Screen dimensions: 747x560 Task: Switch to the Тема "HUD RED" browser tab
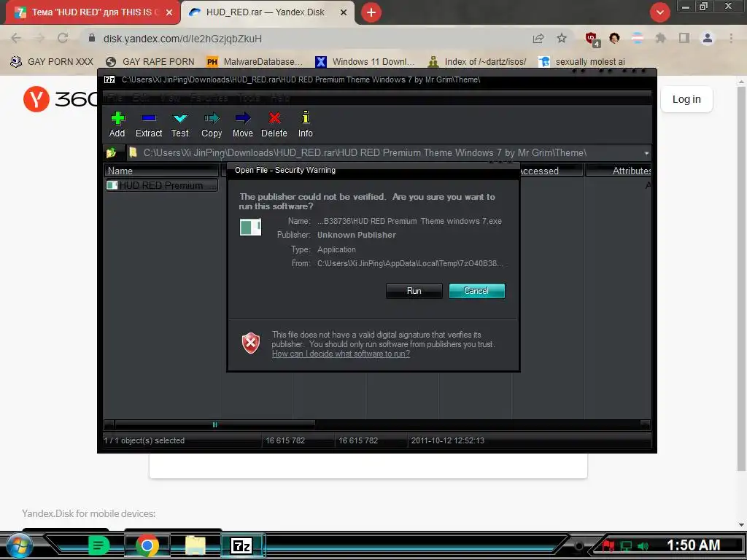91,12
